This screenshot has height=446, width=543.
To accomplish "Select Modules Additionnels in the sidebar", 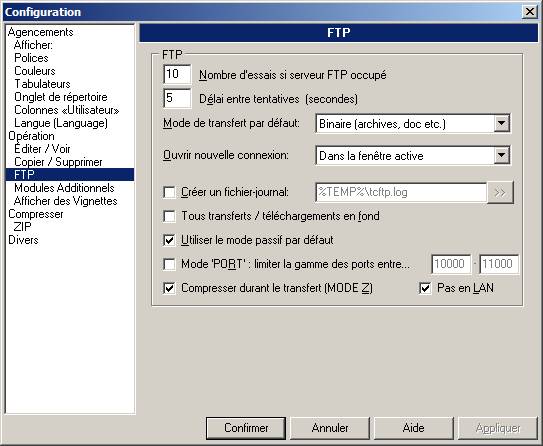I will coord(64,188).
